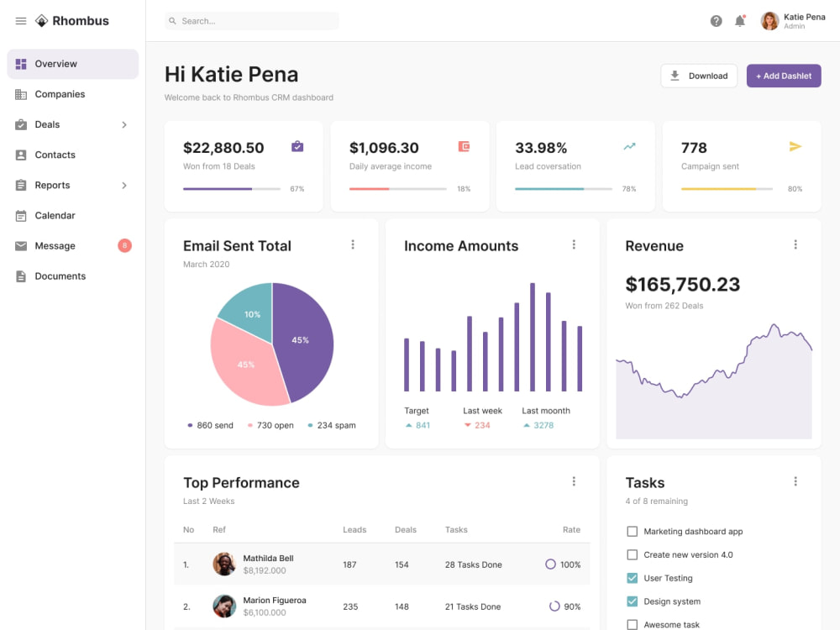Image resolution: width=840 pixels, height=630 pixels.
Task: Open the help question mark icon
Action: 716,21
